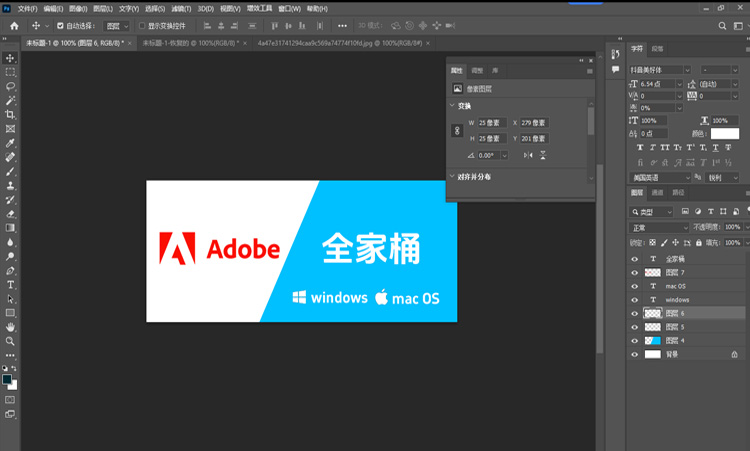This screenshot has width=750, height=451.
Task: Hide the 图层 4 layer
Action: click(x=635, y=341)
